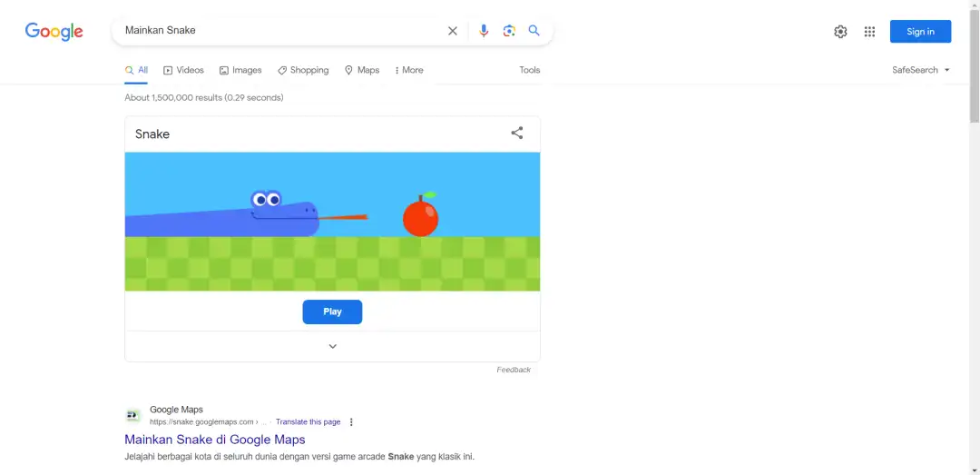Click the Feedback link
980x475 pixels.
tap(513, 370)
